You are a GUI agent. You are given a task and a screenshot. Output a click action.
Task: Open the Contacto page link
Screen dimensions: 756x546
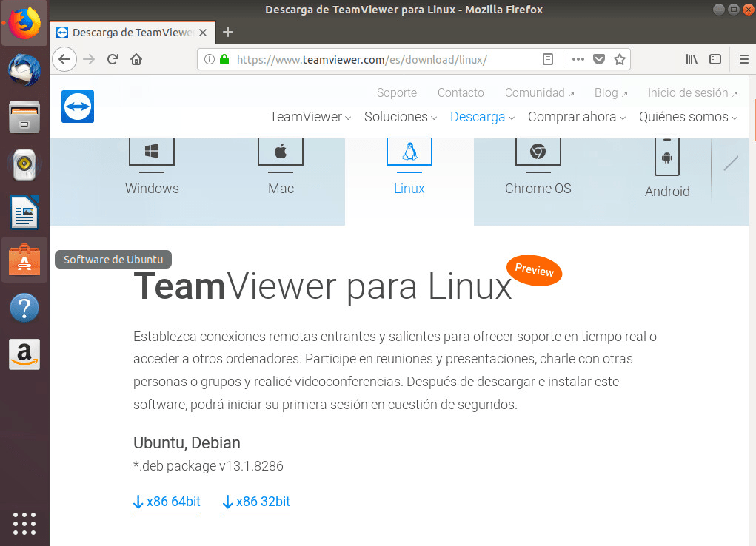click(461, 92)
